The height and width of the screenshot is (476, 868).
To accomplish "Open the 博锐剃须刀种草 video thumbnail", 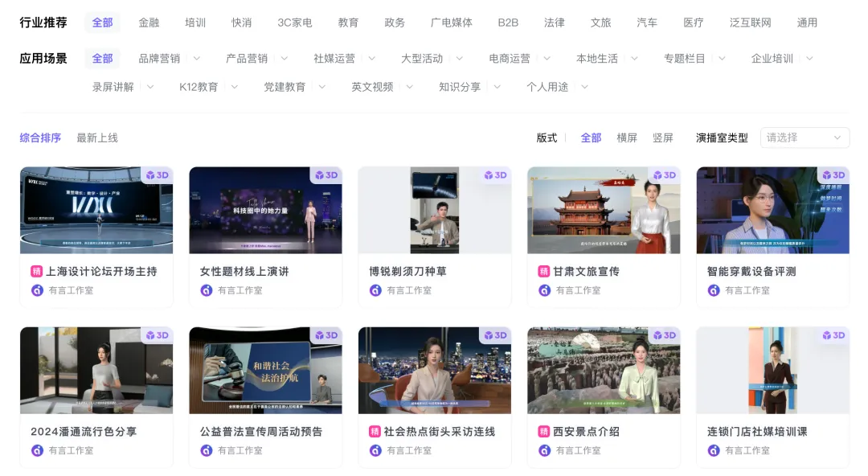I will (434, 210).
